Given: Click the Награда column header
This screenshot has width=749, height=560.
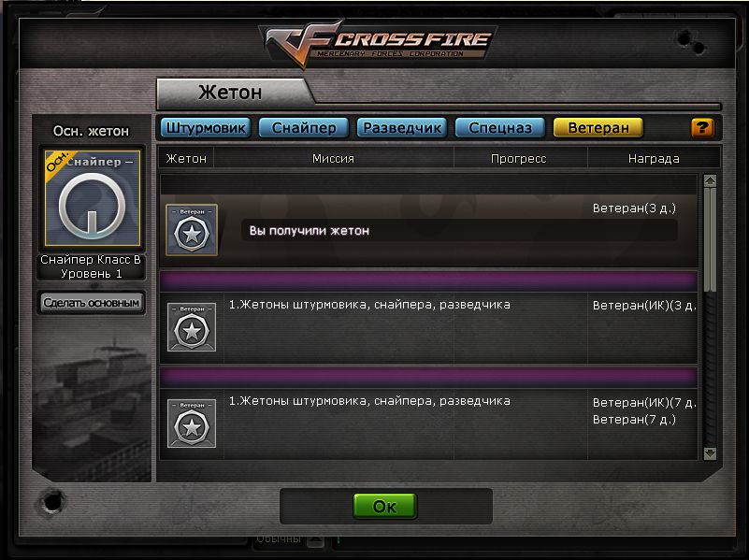Looking at the screenshot, I should 654,159.
